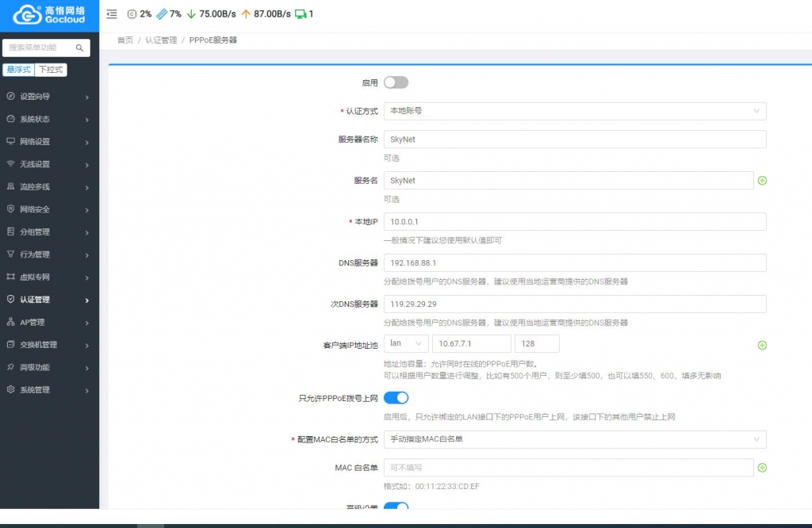
Task: Expand the 网络安全 menu arrow
Action: pos(87,209)
